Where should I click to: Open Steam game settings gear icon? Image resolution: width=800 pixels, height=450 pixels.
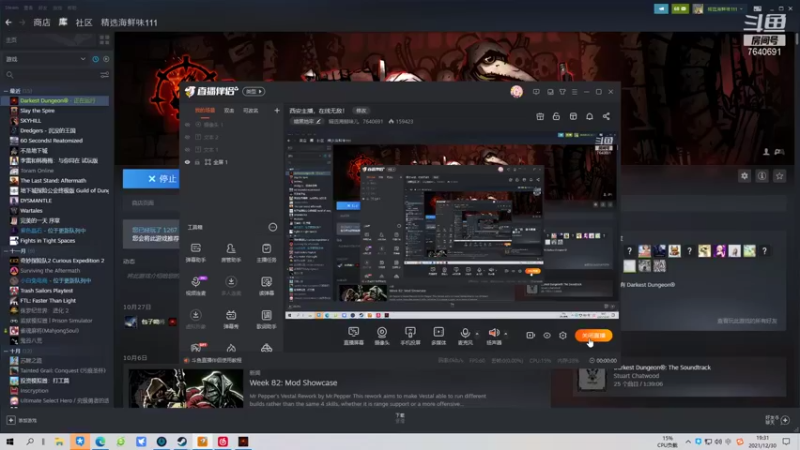(744, 176)
